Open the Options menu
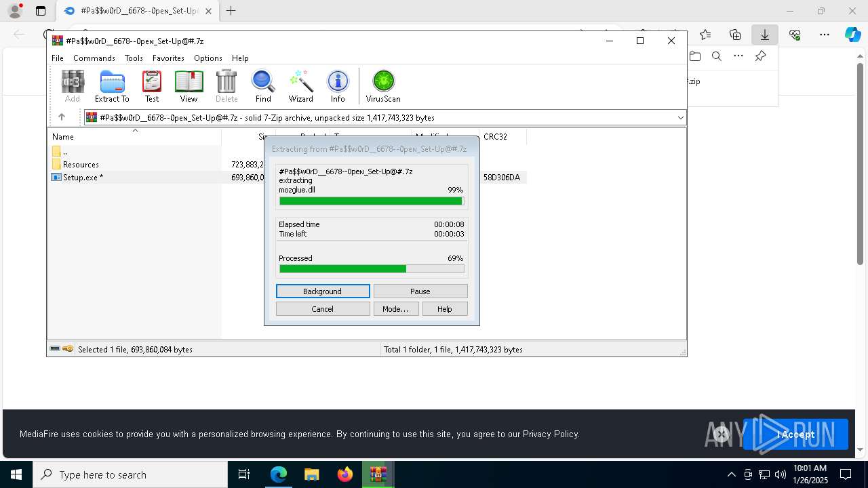The image size is (868, 488). tap(208, 58)
